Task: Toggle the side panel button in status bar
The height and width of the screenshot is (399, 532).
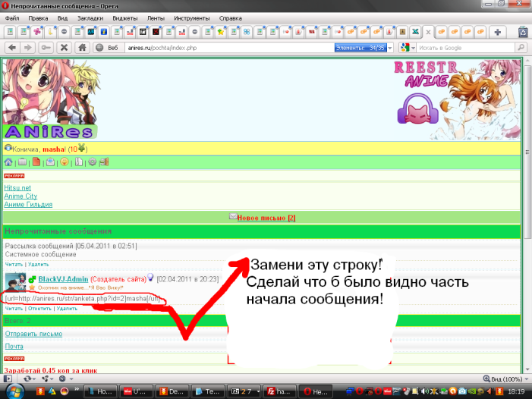Action: click(x=8, y=379)
